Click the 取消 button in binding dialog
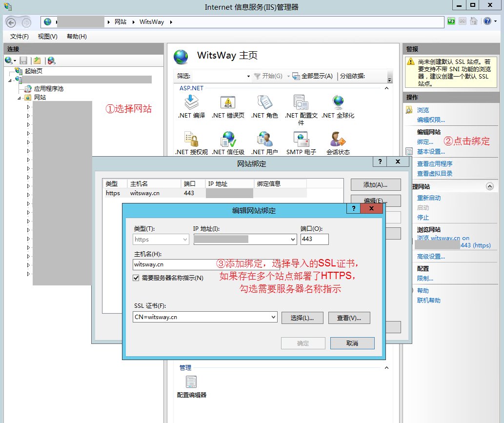 click(x=352, y=343)
